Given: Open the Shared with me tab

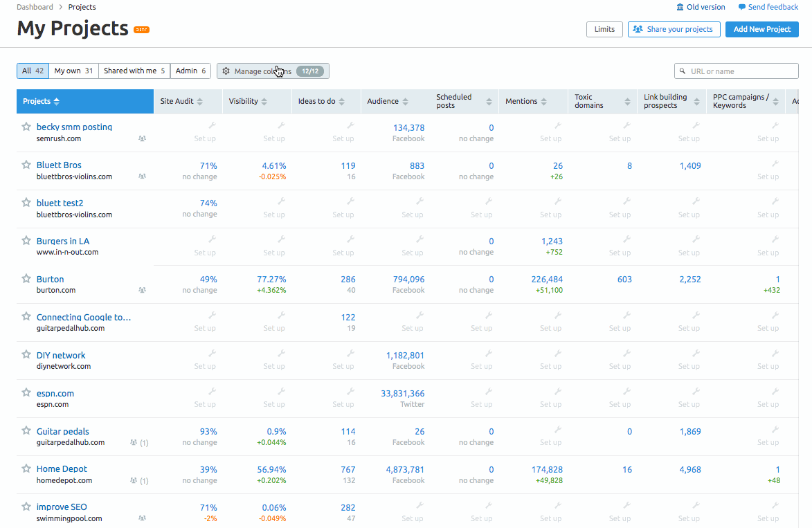Looking at the screenshot, I should 134,71.
